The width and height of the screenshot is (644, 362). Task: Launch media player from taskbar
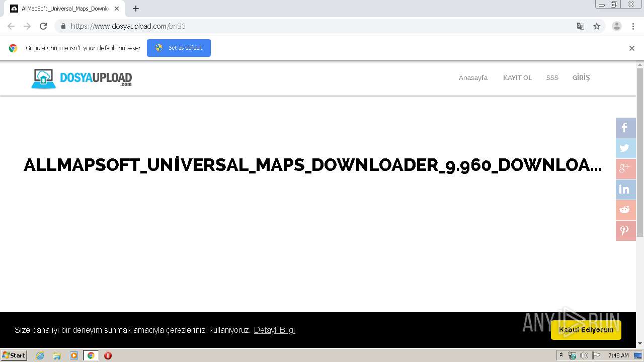74,355
